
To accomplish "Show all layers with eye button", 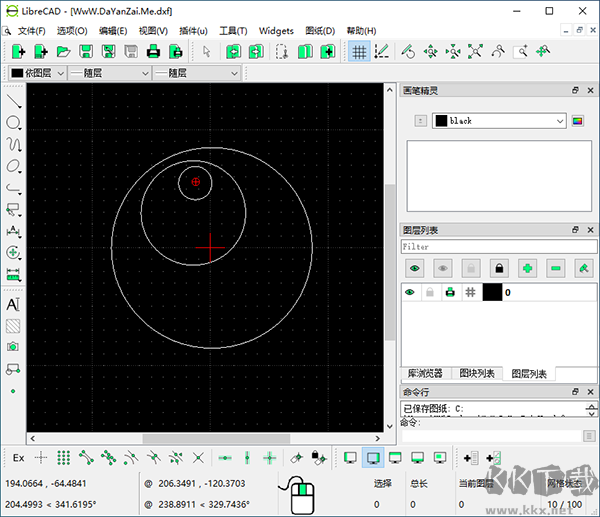I will coord(415,268).
